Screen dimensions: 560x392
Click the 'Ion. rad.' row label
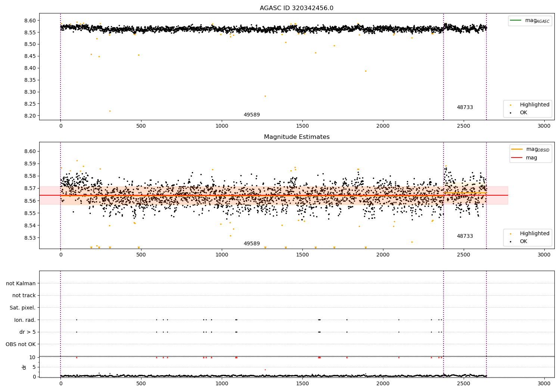coord(25,320)
